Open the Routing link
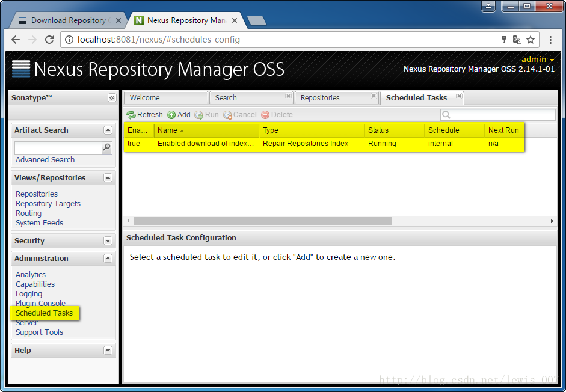 click(x=28, y=213)
